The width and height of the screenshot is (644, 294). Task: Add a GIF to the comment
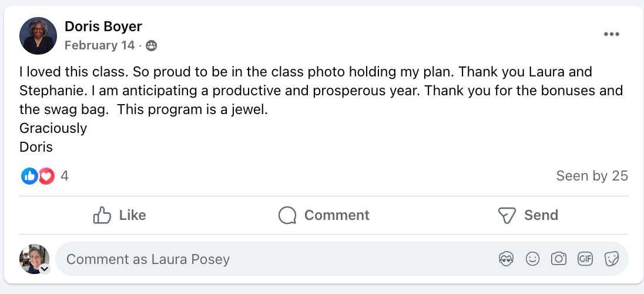coord(585,259)
